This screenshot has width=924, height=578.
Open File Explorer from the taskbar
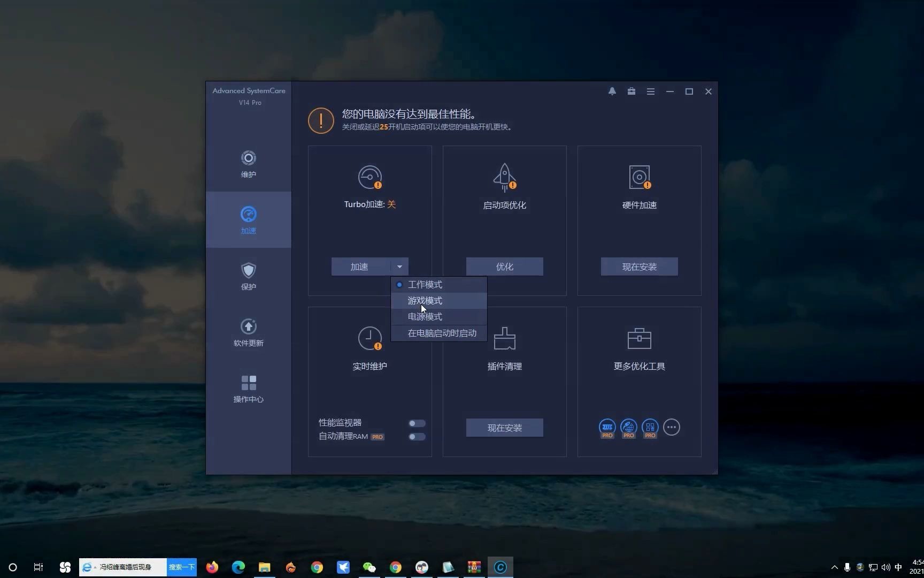pos(265,567)
